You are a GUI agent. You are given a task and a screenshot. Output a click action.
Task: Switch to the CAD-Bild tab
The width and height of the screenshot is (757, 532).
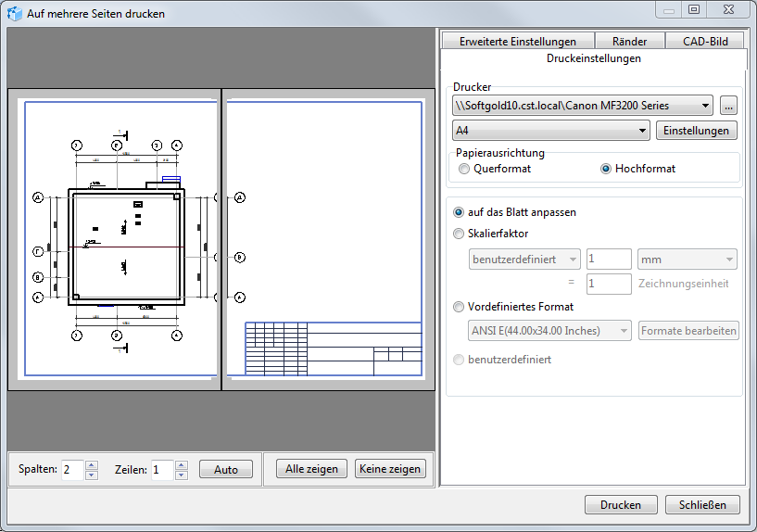point(705,42)
